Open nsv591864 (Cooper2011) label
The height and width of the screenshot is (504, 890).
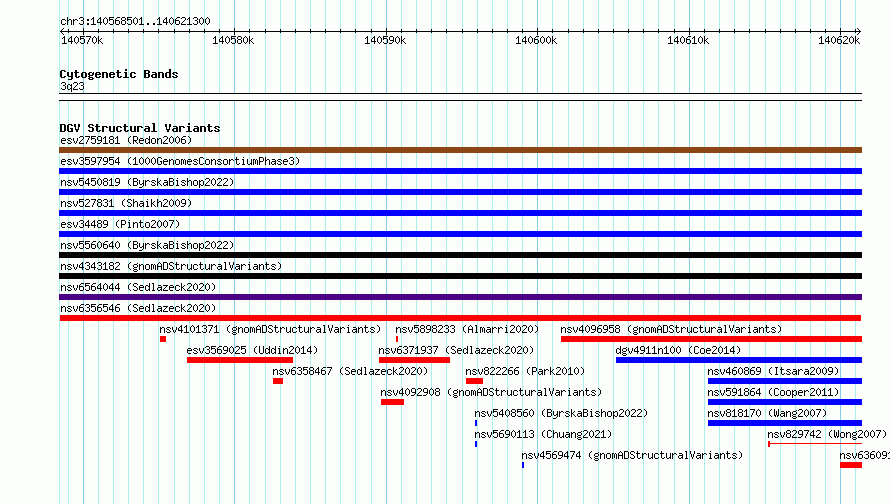coord(773,392)
